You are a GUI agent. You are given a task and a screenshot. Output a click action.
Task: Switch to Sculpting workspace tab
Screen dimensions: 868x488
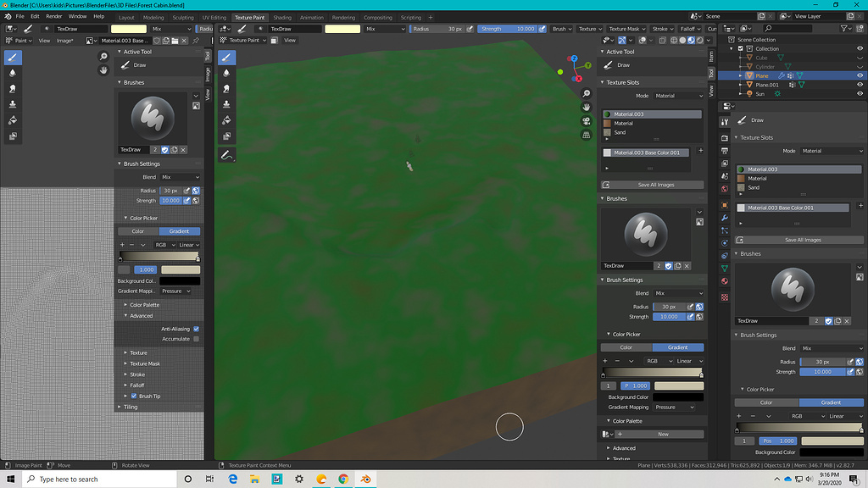coord(183,17)
